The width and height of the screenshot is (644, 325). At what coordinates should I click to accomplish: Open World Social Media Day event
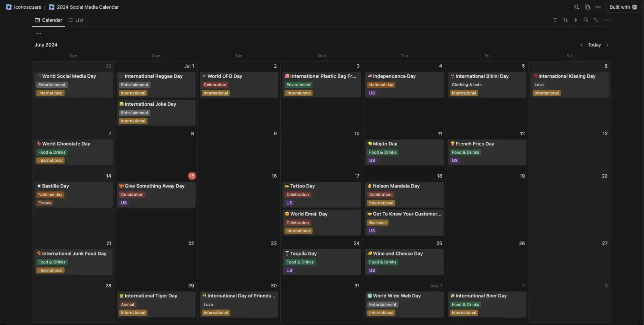[73, 85]
